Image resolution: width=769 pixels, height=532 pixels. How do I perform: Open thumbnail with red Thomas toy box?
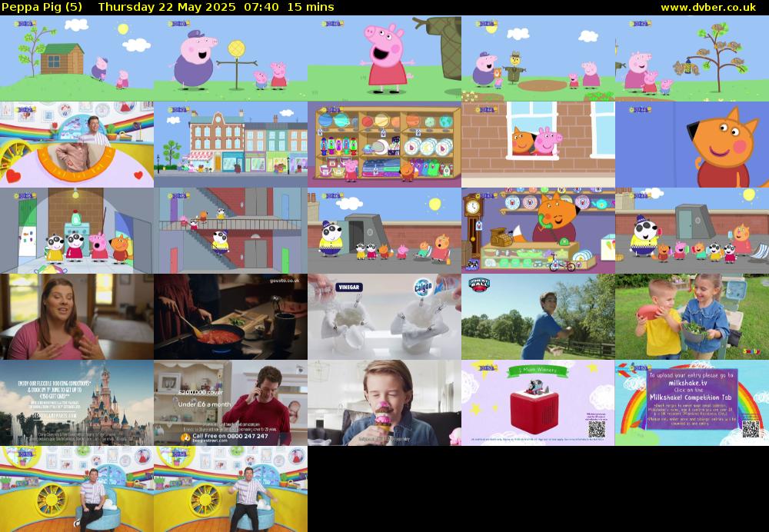[x=538, y=403]
